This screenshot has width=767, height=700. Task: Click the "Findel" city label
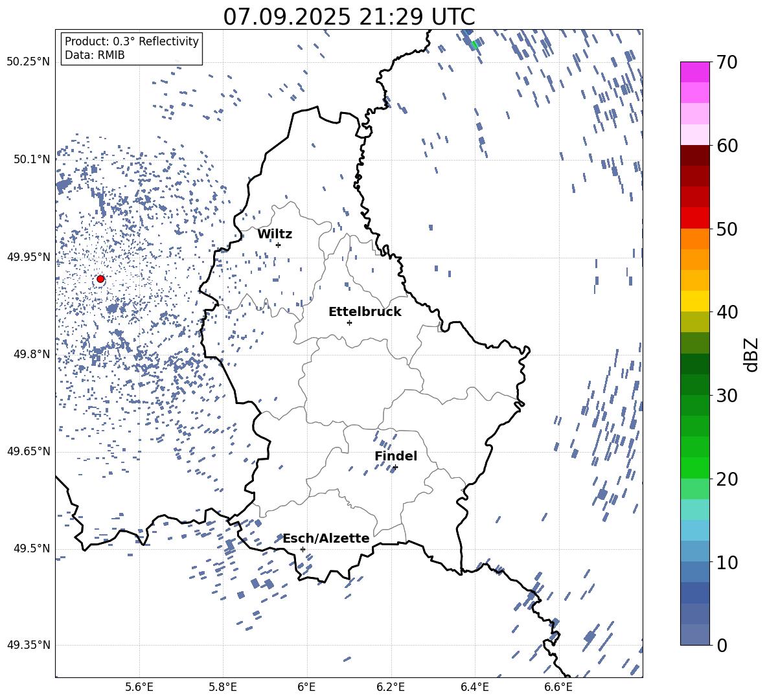[396, 456]
